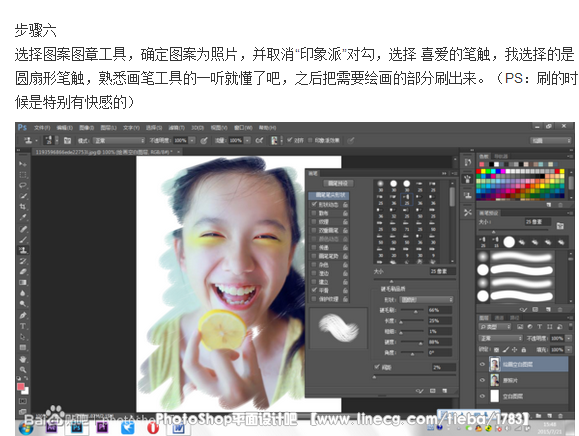
Task: Click the red foreground color swatch
Action: click(21, 387)
